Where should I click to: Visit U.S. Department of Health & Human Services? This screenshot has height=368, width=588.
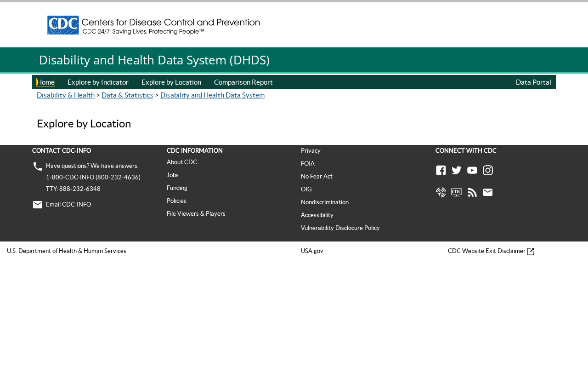click(67, 251)
